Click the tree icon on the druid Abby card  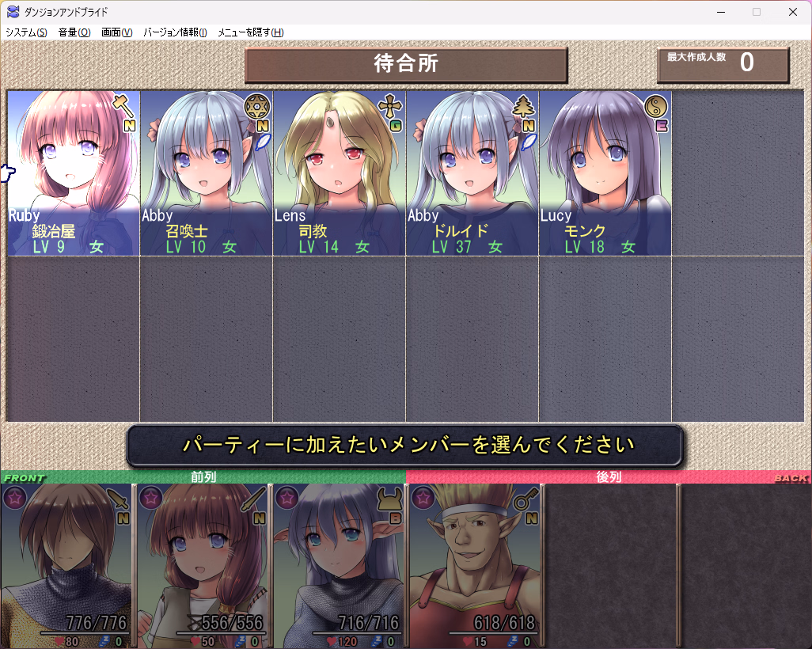click(x=520, y=104)
